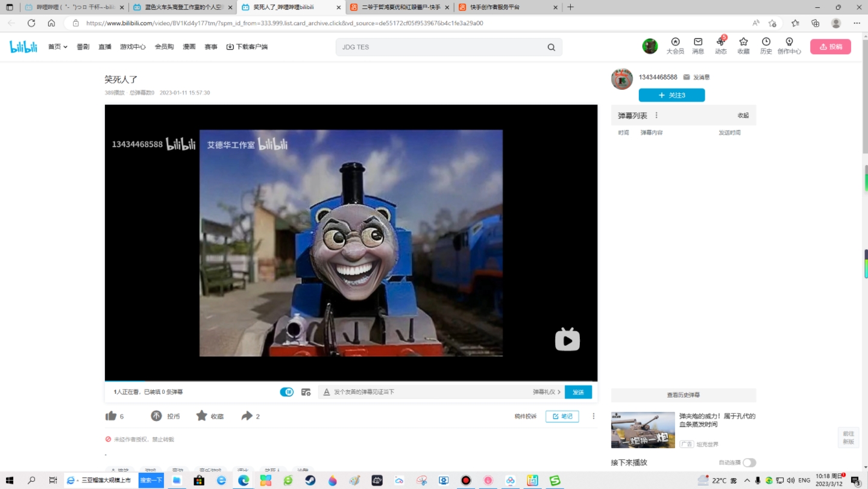Screen dimensions: 868x489
Task: Open the three-dot more menu beside 笔记
Action: pyautogui.click(x=593, y=416)
